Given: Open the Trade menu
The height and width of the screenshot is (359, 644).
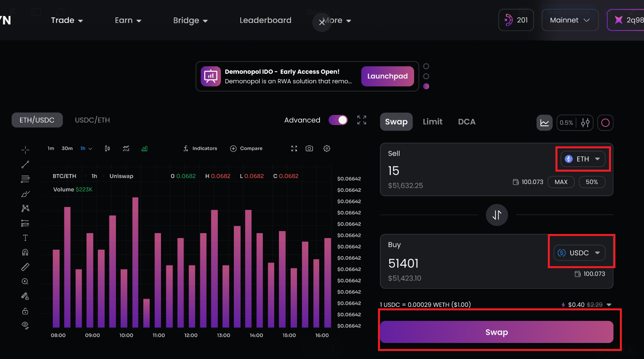Looking at the screenshot, I should [67, 21].
